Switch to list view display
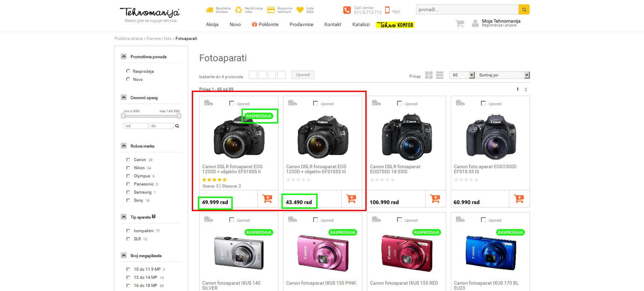This screenshot has width=644, height=291. (440, 75)
